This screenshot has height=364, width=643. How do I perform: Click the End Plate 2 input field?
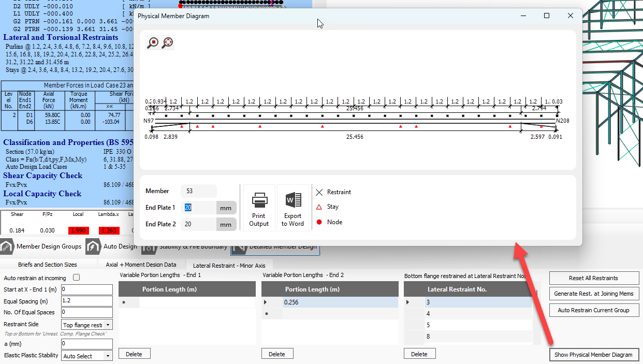point(198,224)
